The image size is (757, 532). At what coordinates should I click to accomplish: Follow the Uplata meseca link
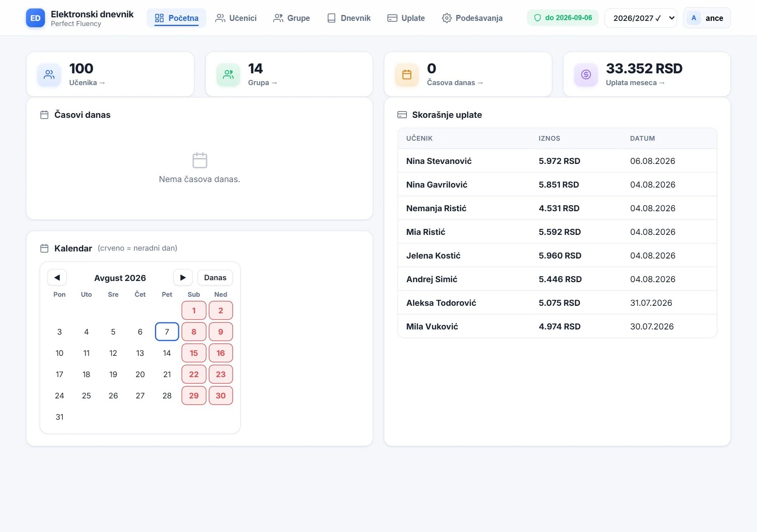pos(635,83)
